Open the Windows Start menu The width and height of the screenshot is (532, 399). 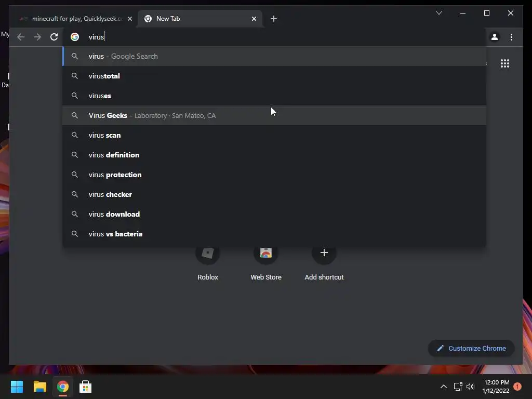click(17, 387)
